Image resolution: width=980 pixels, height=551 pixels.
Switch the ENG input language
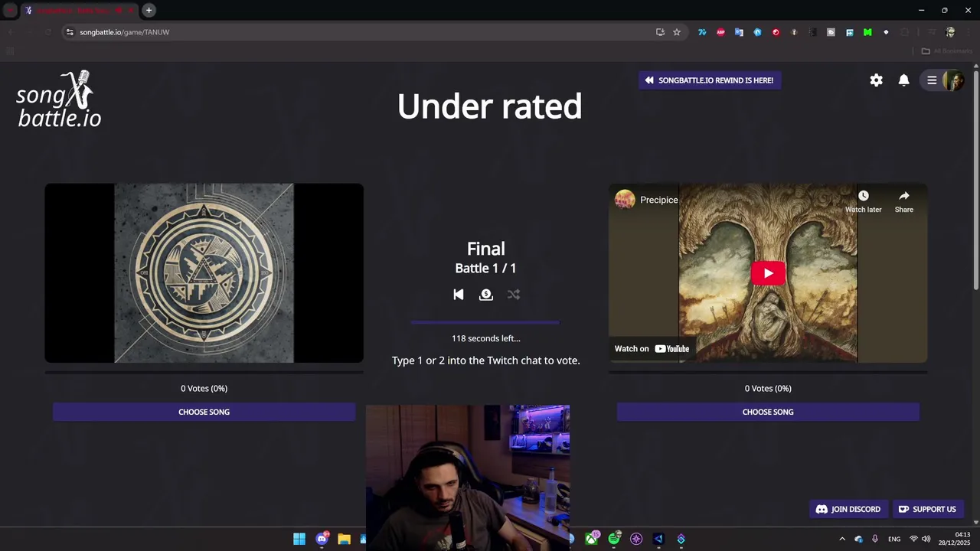(x=894, y=540)
